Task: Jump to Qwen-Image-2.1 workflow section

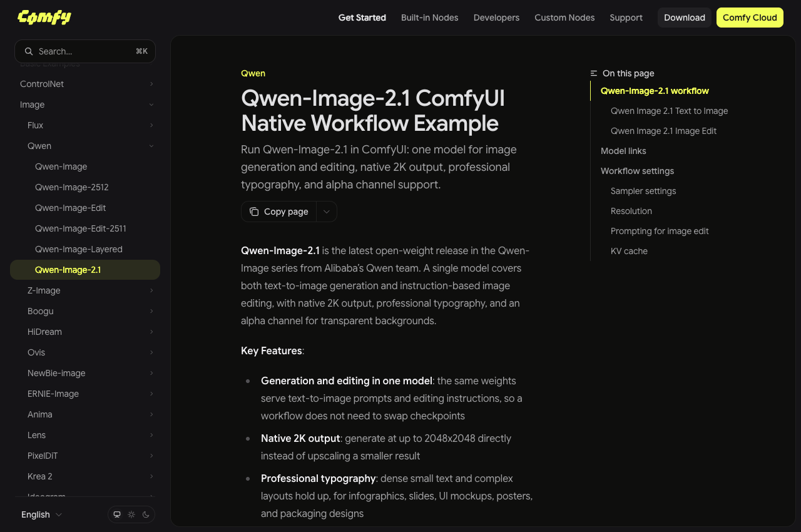Action: pos(655,91)
